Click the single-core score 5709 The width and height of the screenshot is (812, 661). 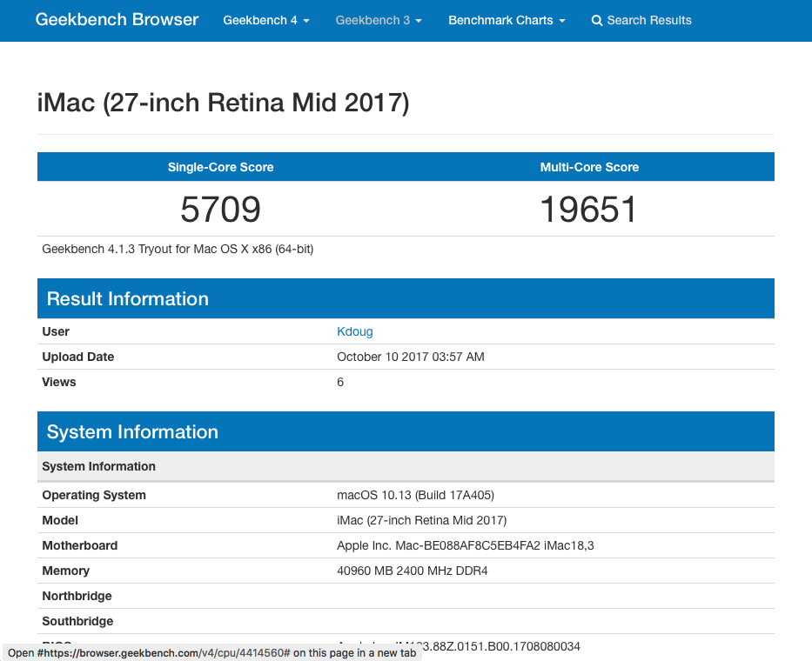[x=220, y=209]
